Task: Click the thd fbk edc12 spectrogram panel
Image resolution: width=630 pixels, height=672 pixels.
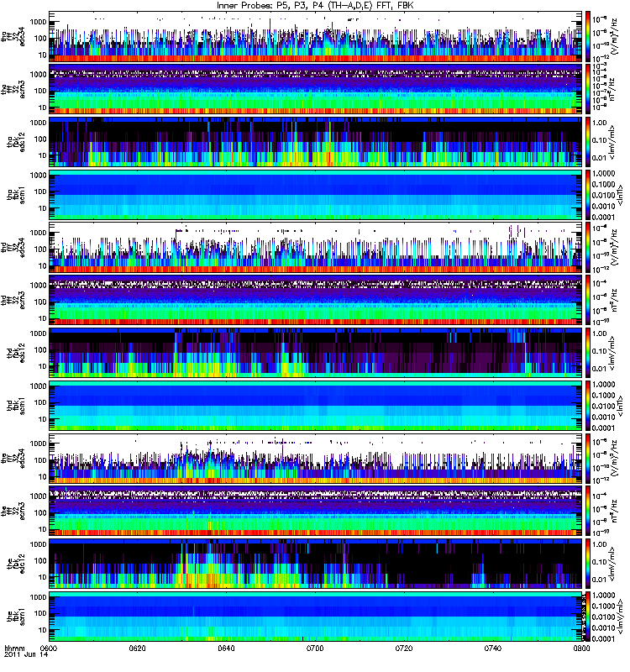Action: coord(316,353)
